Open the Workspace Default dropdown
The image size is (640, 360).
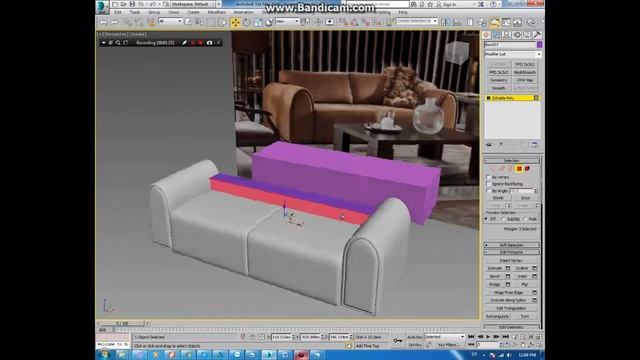pyautogui.click(x=196, y=4)
